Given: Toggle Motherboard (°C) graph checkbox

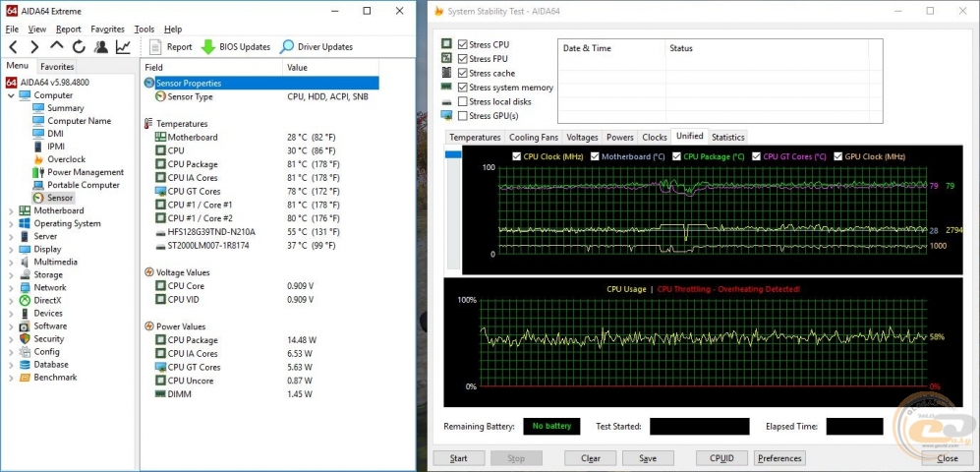Looking at the screenshot, I should click(595, 156).
